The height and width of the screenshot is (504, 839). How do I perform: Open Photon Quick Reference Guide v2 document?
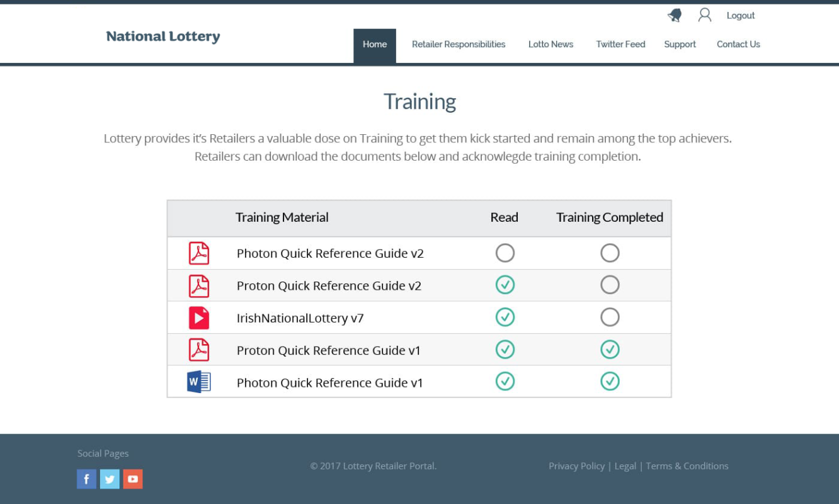pos(330,254)
